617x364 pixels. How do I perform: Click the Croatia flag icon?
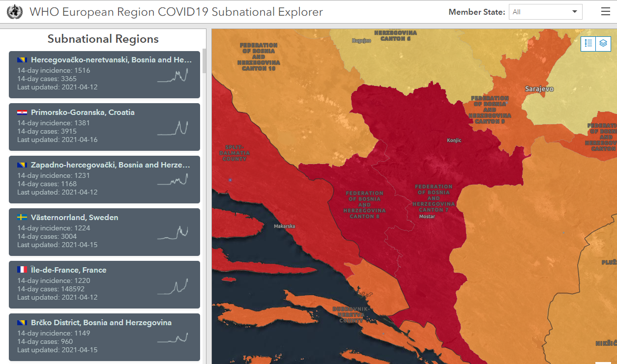(22, 112)
